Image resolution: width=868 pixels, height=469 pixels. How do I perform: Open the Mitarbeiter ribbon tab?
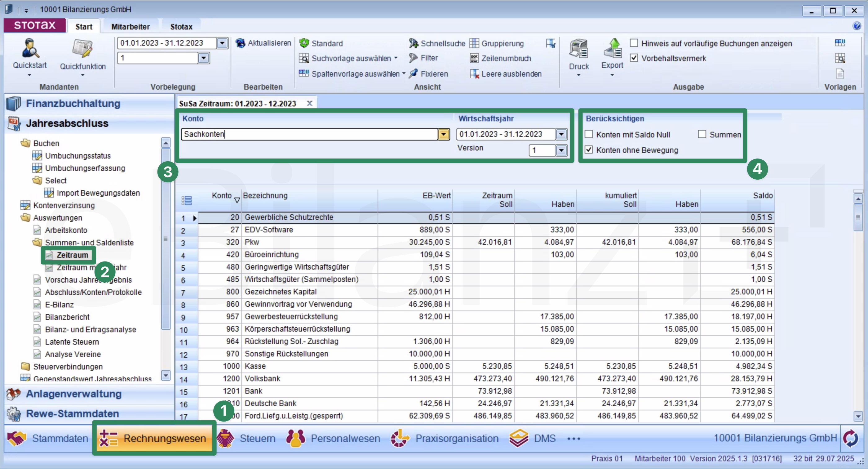[131, 27]
